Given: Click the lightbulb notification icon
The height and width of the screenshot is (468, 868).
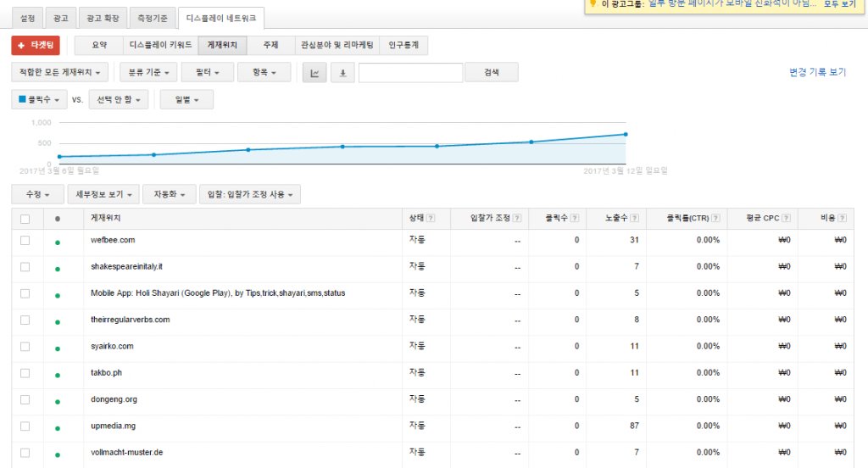Looking at the screenshot, I should (593, 3).
